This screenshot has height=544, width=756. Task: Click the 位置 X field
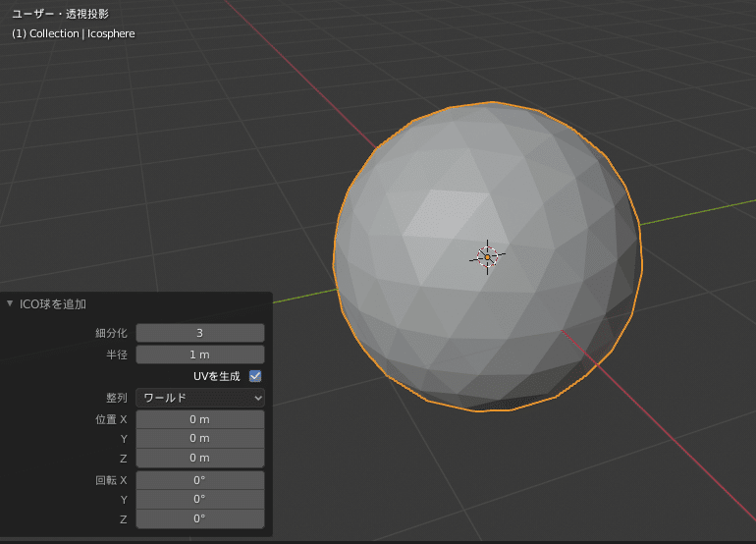[x=200, y=419]
